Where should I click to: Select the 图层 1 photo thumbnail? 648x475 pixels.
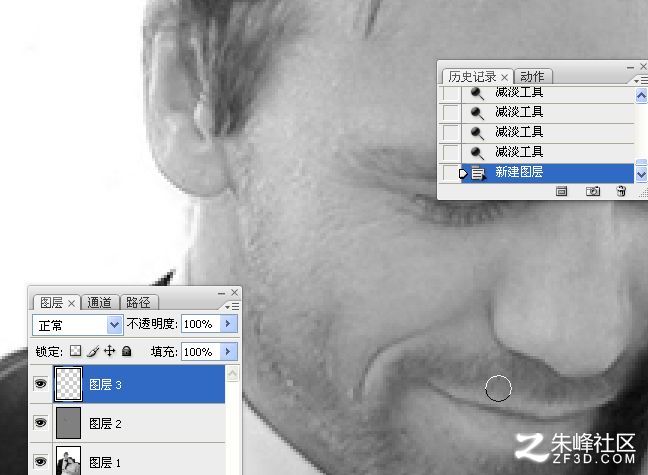[x=68, y=461]
